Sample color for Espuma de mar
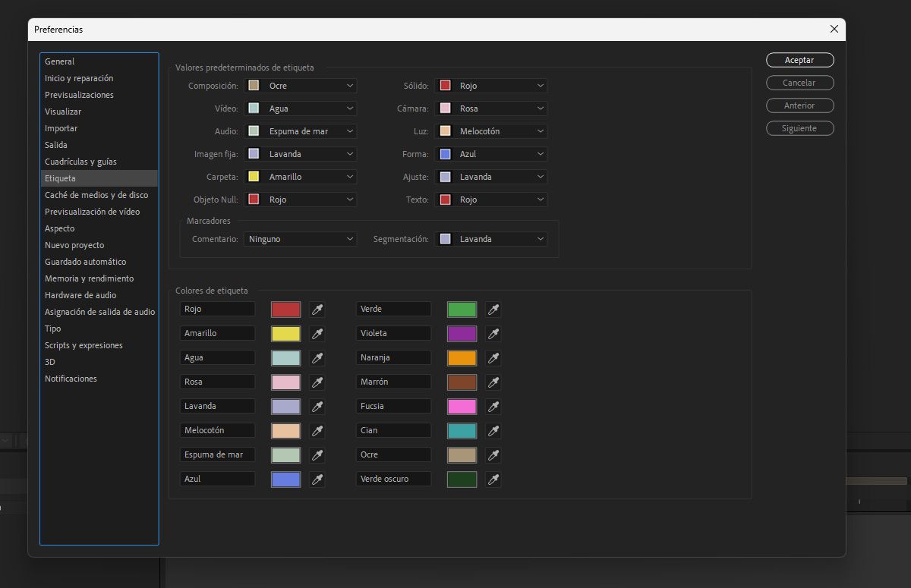Viewport: 911px width, 588px height. pos(317,455)
